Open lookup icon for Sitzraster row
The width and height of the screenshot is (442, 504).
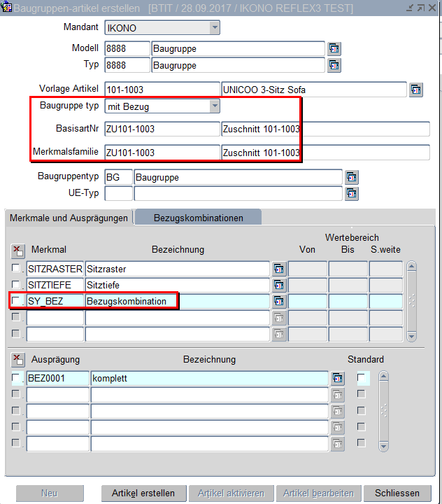(x=279, y=269)
